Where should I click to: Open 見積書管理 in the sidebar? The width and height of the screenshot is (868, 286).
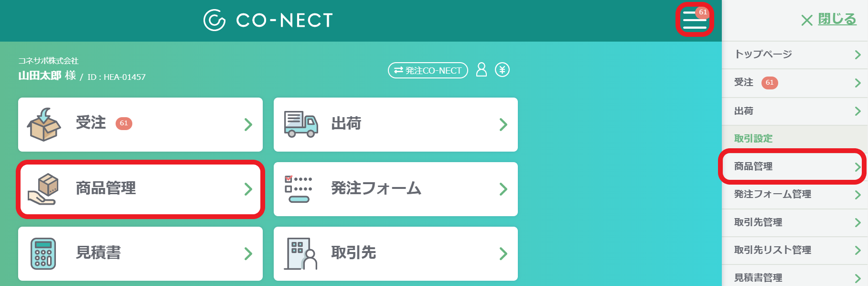793,277
